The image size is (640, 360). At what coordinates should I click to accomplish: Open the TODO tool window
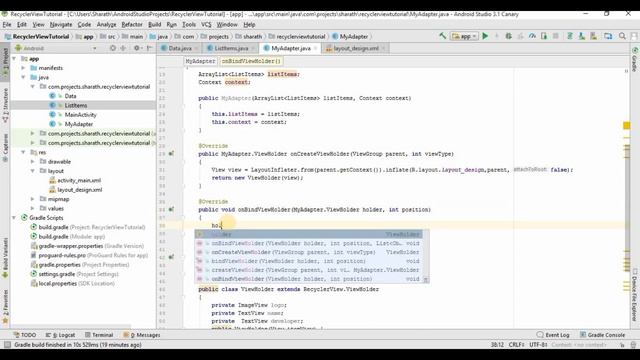pyautogui.click(x=24, y=335)
